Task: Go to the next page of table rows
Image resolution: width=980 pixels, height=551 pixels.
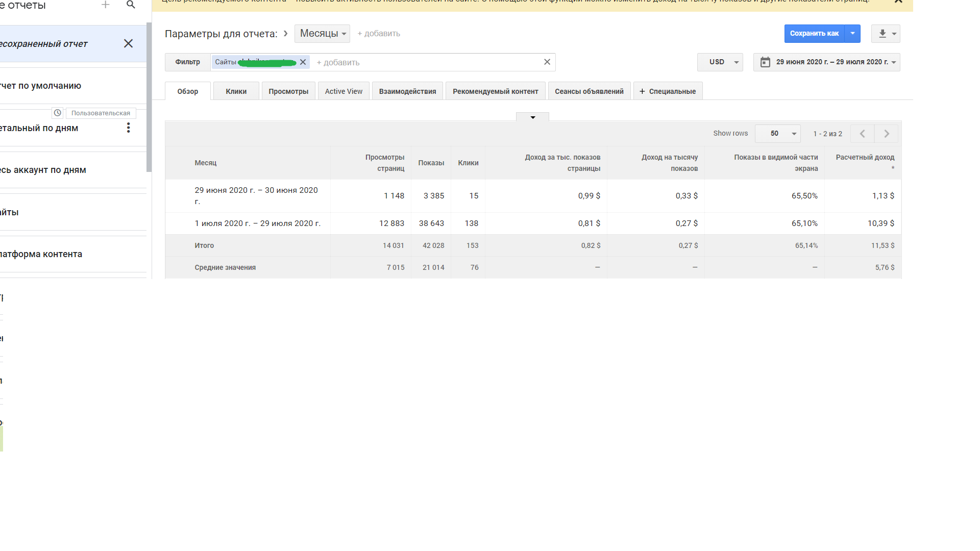Action: 887,134
